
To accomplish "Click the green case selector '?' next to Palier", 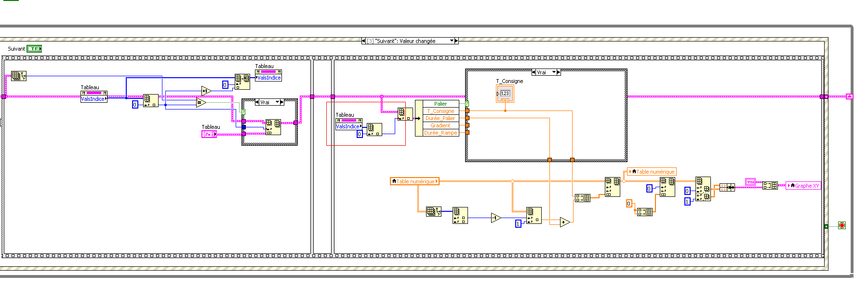I will [467, 104].
